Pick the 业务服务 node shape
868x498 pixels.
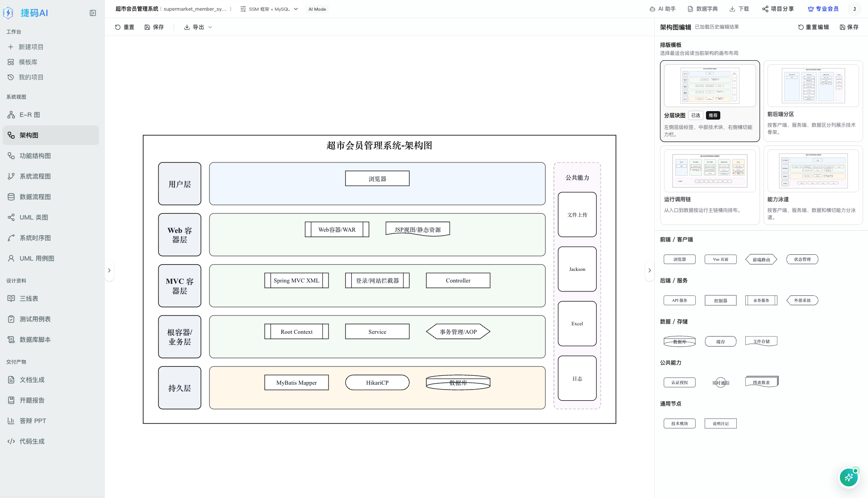pos(761,300)
